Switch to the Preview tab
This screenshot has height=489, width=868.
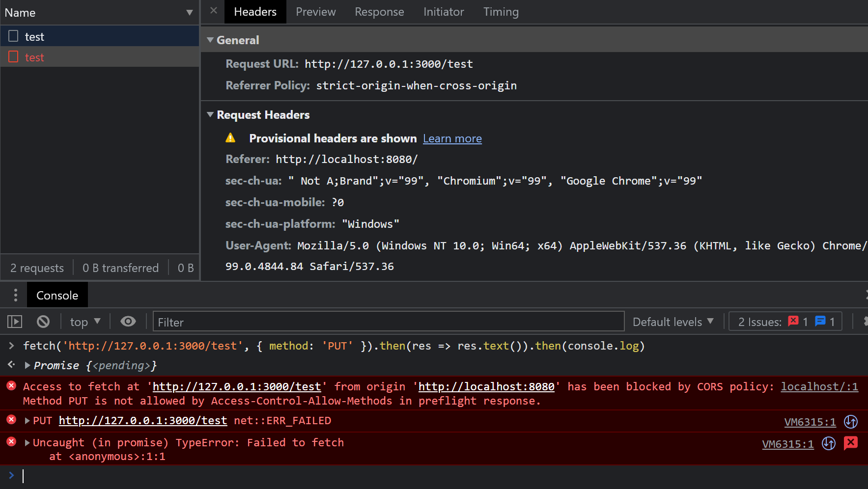(315, 12)
